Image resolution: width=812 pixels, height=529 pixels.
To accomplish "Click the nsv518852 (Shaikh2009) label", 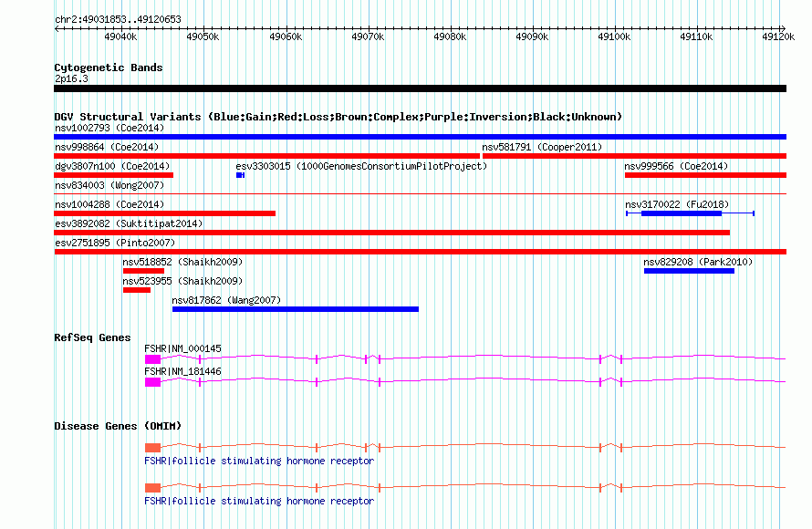I will (x=182, y=262).
